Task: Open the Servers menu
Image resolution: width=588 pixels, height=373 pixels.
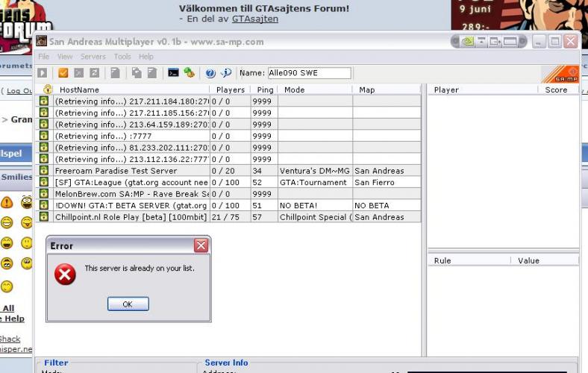Action: 93,57
